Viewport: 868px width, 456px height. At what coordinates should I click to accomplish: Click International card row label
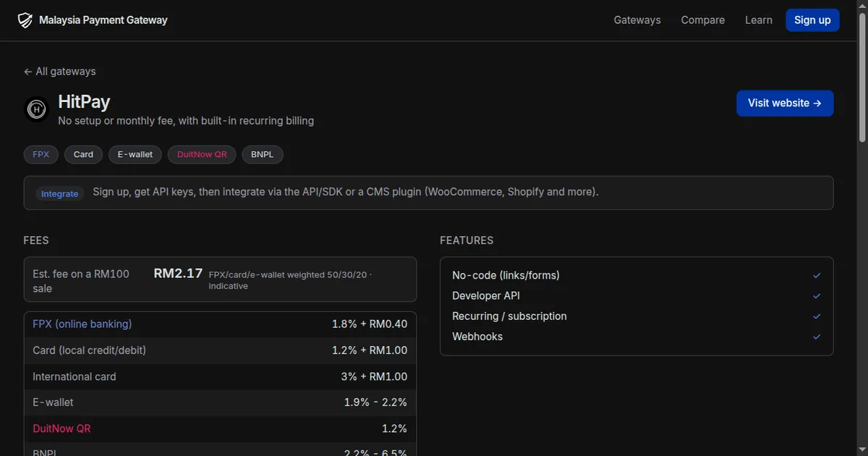(x=75, y=376)
